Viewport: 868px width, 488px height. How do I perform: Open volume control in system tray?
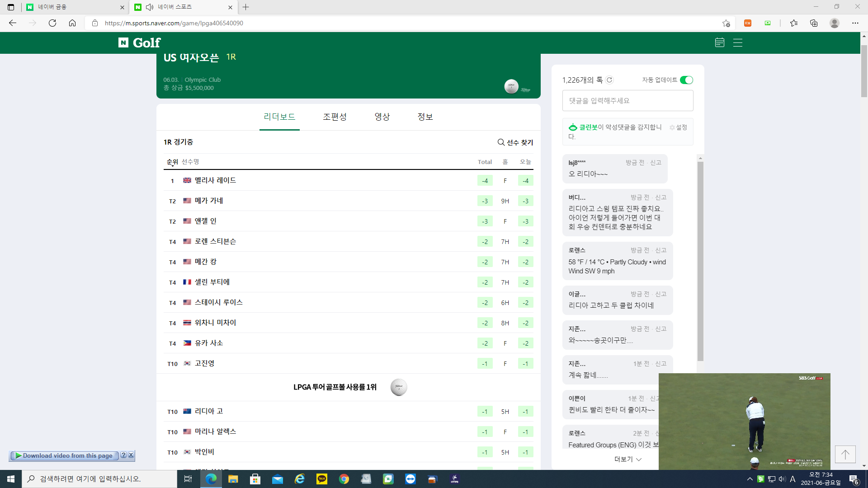click(782, 479)
